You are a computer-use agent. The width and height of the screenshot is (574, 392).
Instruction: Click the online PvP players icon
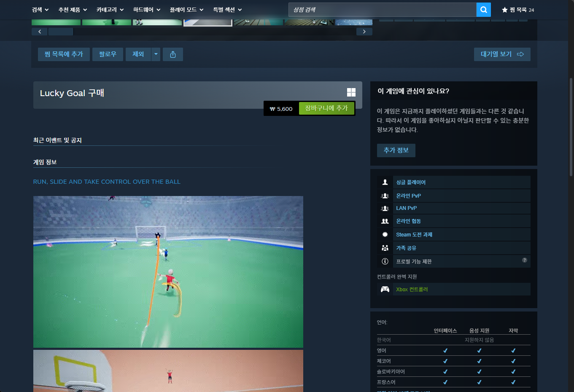[x=385, y=196]
